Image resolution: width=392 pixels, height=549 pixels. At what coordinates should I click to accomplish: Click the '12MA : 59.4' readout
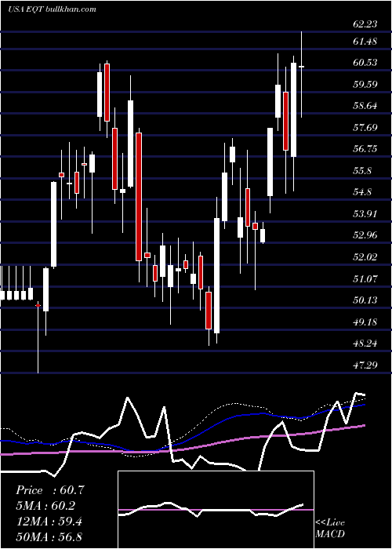pos(49,521)
